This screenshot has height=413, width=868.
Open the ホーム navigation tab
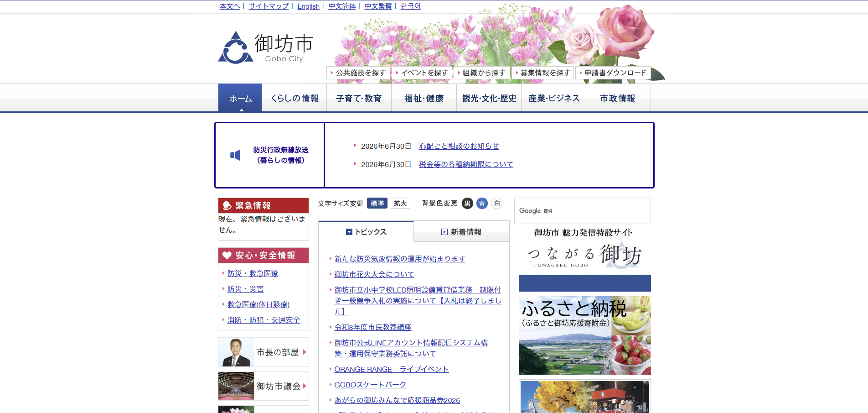pyautogui.click(x=240, y=98)
